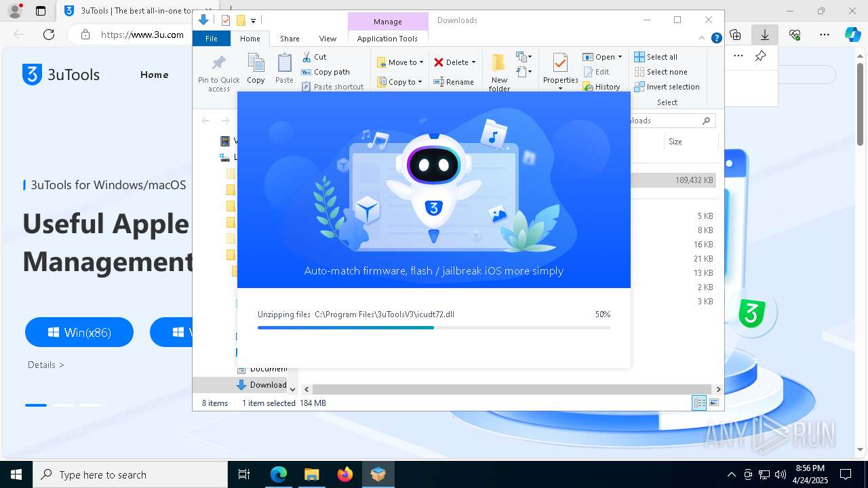
Task: Click Copy path in ribbon
Action: [325, 72]
